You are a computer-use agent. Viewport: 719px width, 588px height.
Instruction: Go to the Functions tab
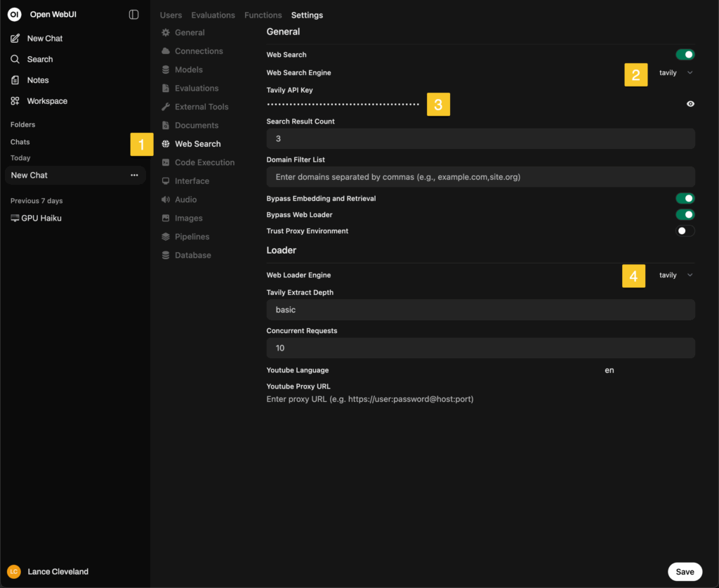(263, 15)
